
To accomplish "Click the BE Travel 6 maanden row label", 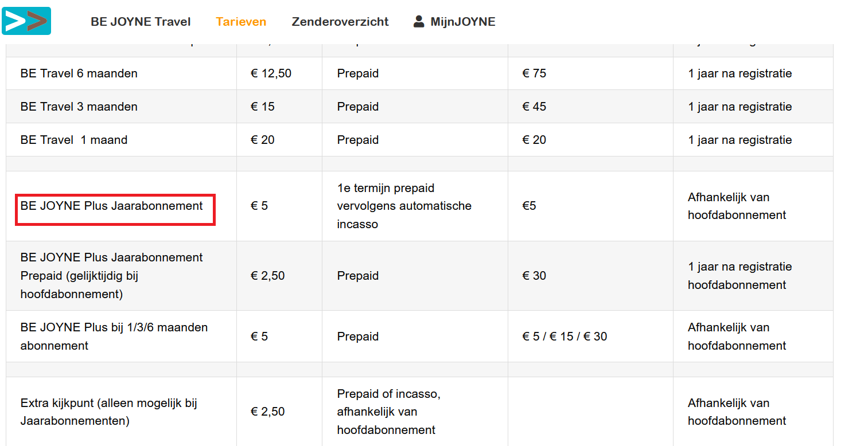I will pyautogui.click(x=79, y=73).
